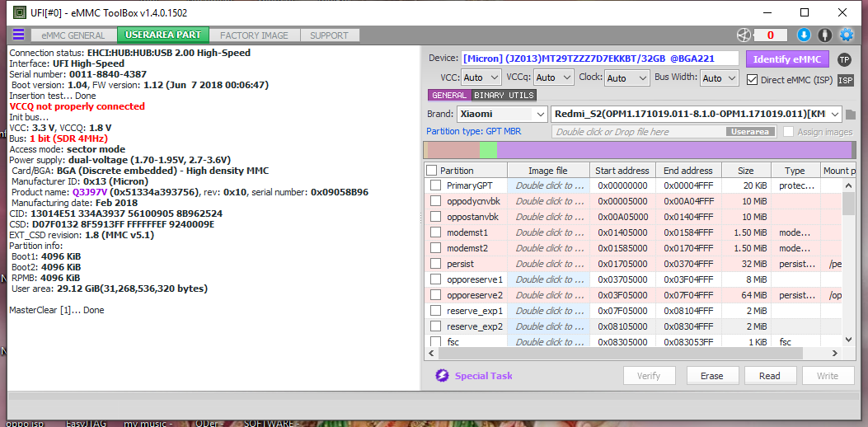Click the Double click or Drop file field
This screenshot has height=427, width=868.
(x=664, y=132)
